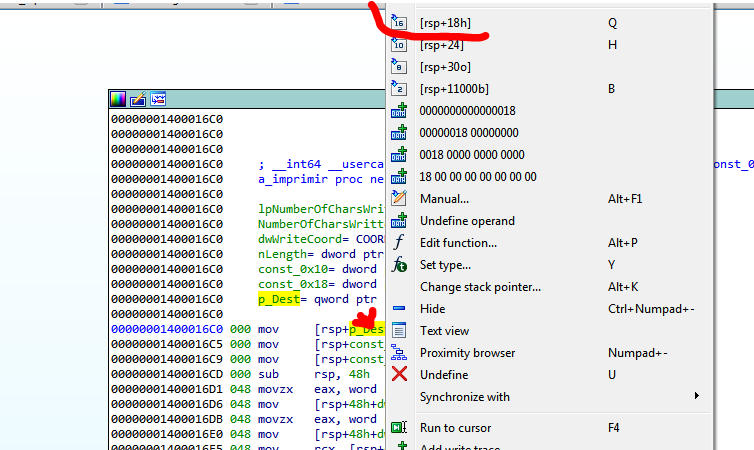Select Run to cursor option

(x=455, y=428)
